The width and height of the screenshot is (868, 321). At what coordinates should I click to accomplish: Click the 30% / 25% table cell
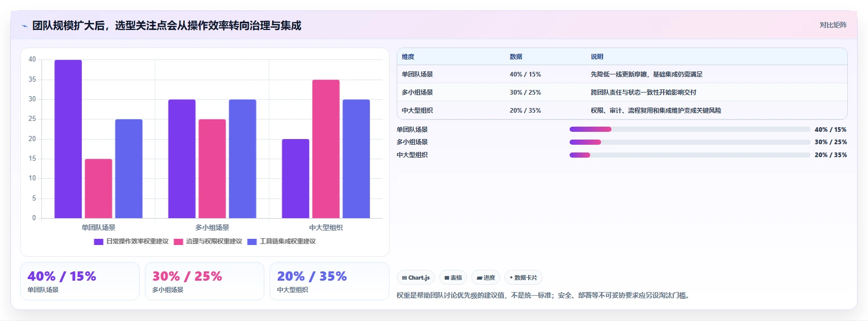525,93
